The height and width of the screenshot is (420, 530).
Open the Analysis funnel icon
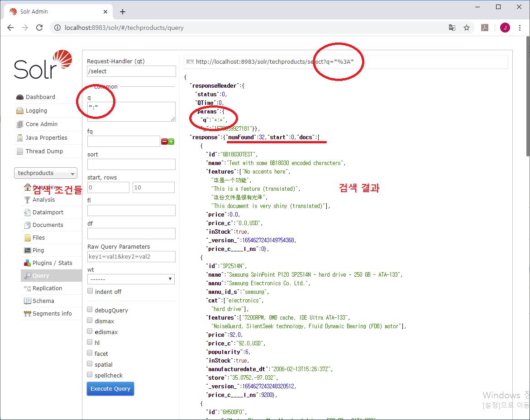[27, 200]
